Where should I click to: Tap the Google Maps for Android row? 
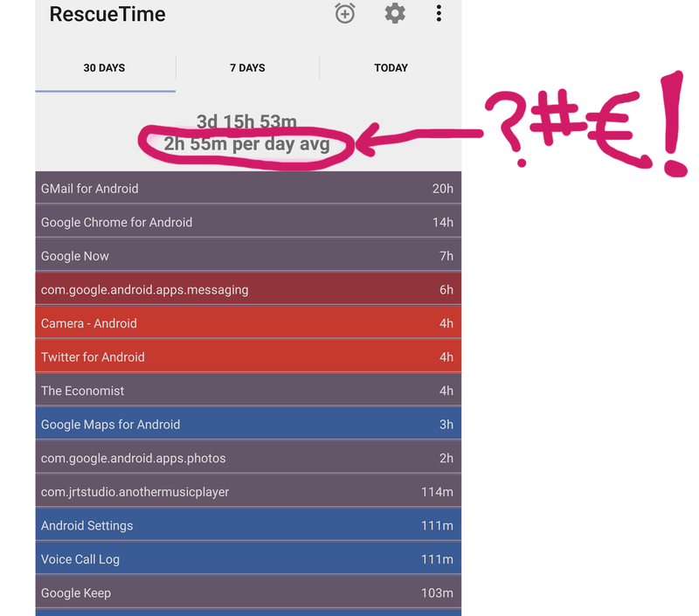click(x=247, y=425)
